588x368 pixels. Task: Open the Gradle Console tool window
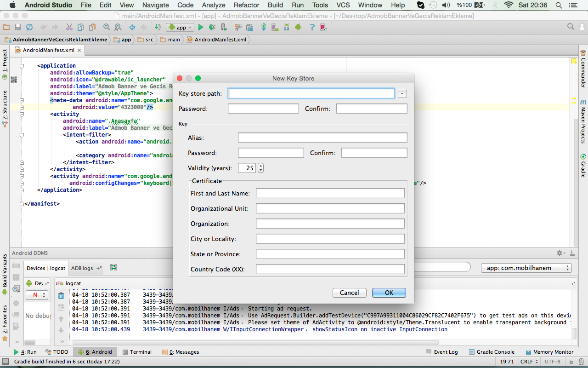pos(492,352)
